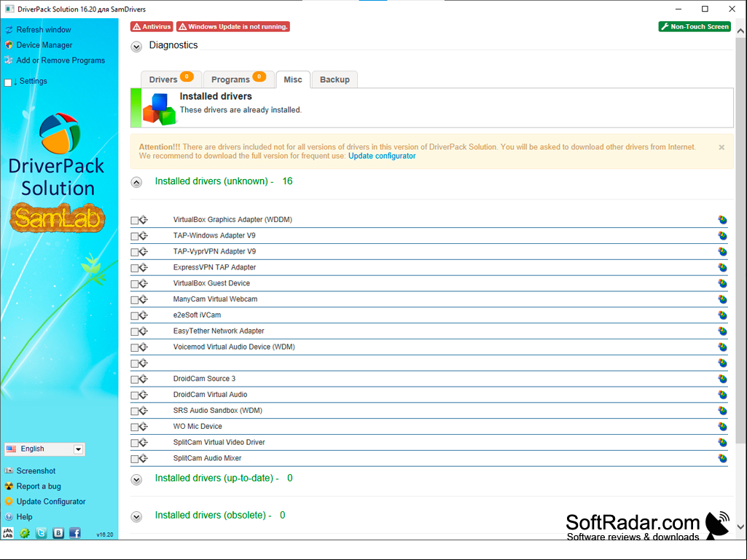This screenshot has height=560, width=747.
Task: Open Device Manager via shield icon
Action: (9, 44)
